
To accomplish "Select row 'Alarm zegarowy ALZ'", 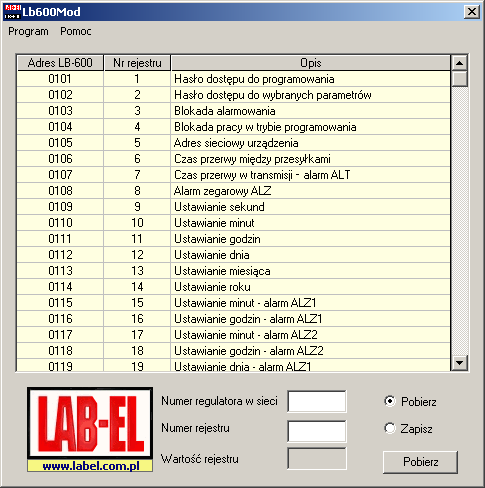I will (x=233, y=191).
